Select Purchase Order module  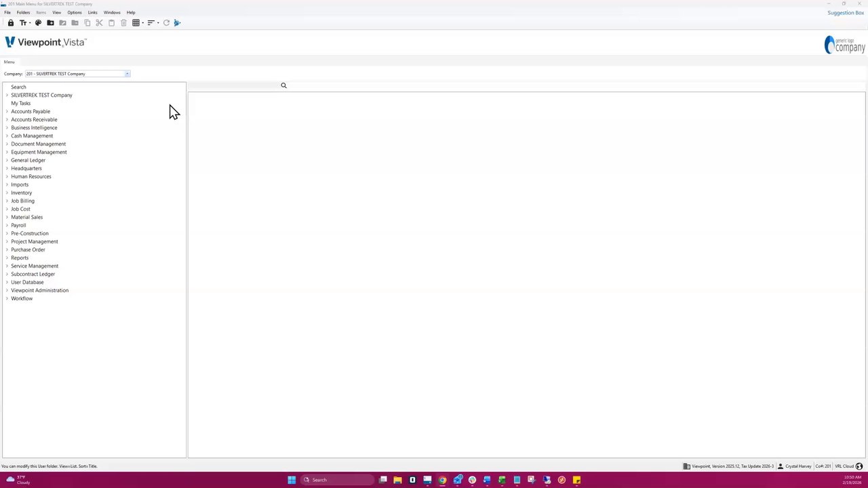point(28,249)
